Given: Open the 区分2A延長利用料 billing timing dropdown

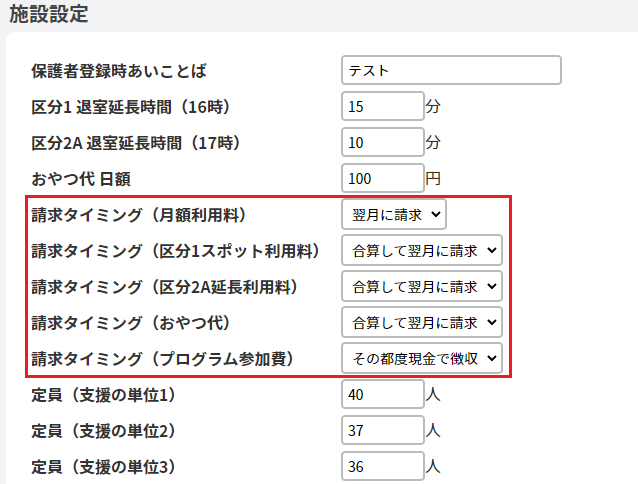Looking at the screenshot, I should (x=420, y=286).
